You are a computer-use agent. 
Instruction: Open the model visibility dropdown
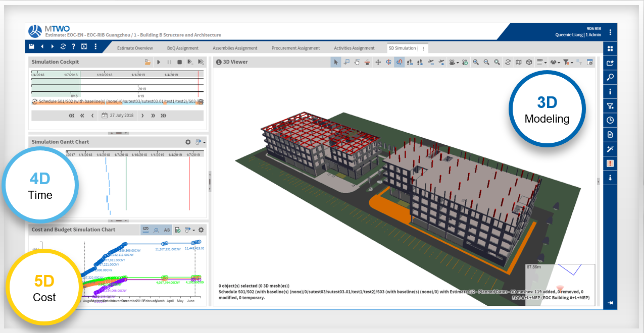[x=555, y=62]
